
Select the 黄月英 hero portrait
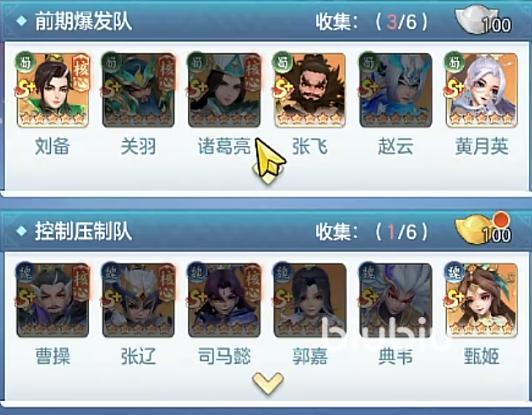point(482,90)
